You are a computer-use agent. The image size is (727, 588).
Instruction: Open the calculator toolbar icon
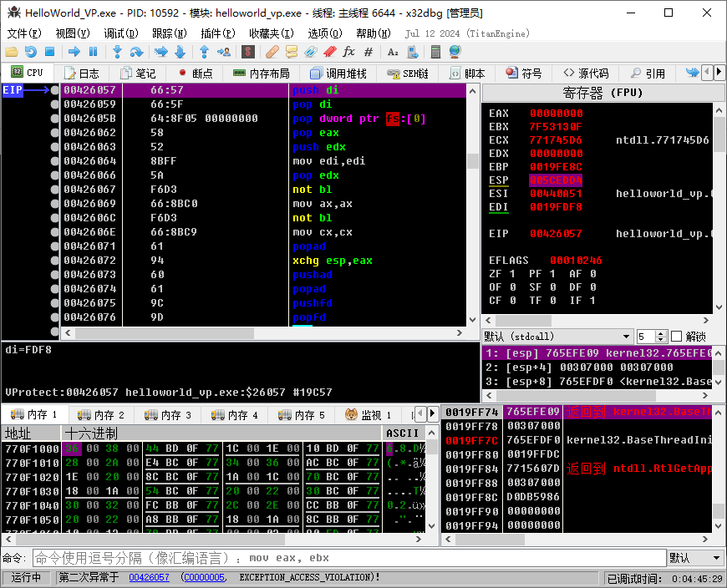click(x=435, y=52)
